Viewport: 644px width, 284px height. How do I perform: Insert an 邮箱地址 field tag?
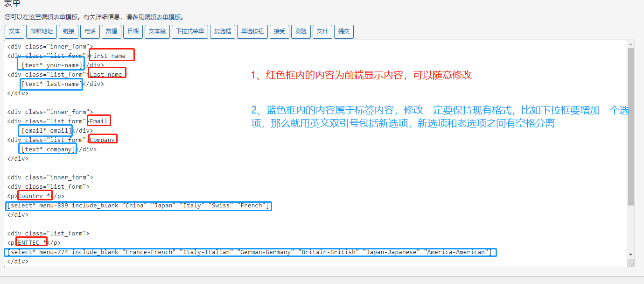click(42, 31)
